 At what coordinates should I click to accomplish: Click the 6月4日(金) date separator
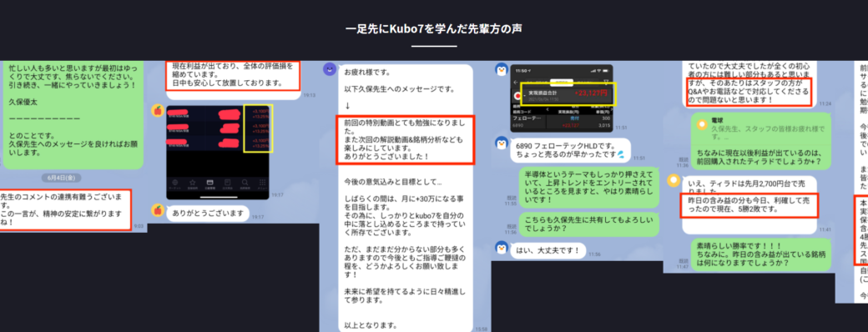click(62, 178)
